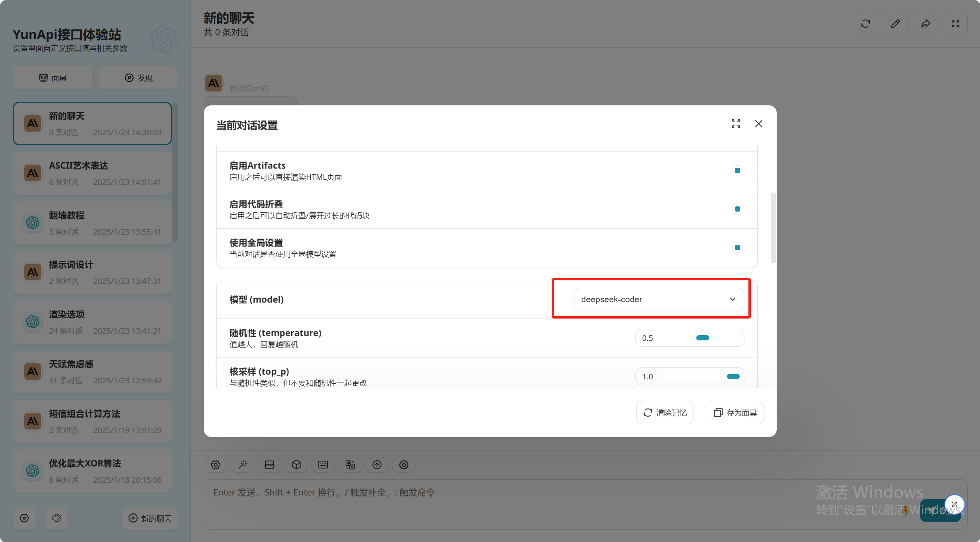Toggle the 使用全局设置 checkbox
The image size is (980, 542).
(x=737, y=248)
